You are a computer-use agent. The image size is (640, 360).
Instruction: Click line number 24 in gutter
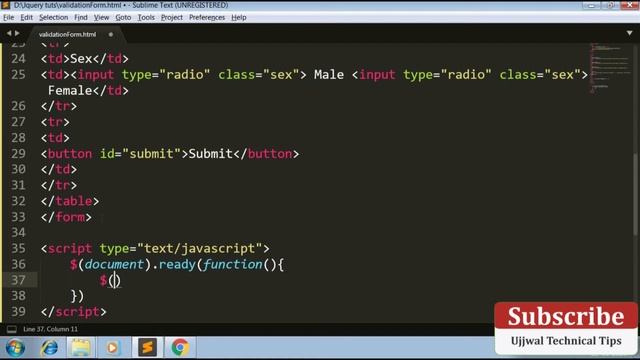18,59
